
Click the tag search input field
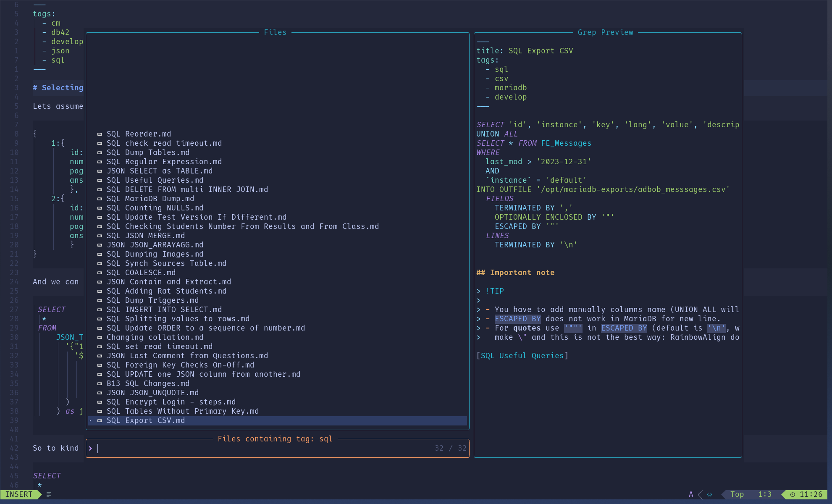click(260, 448)
